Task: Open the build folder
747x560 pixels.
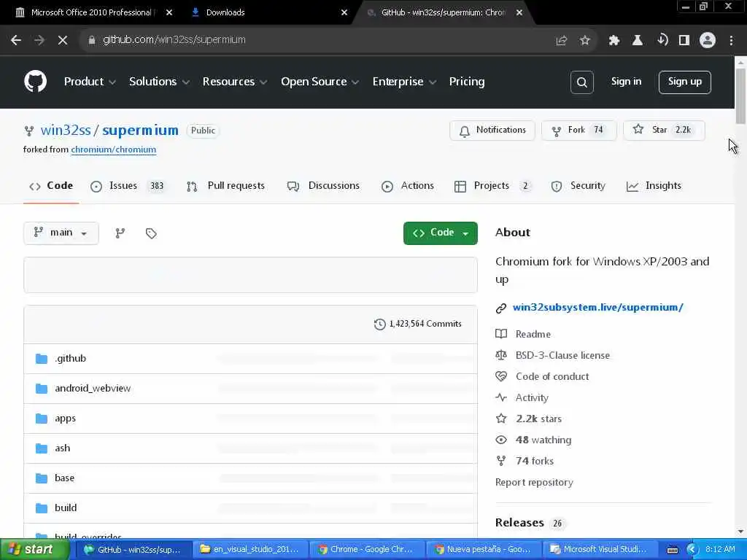Action: pos(66,508)
